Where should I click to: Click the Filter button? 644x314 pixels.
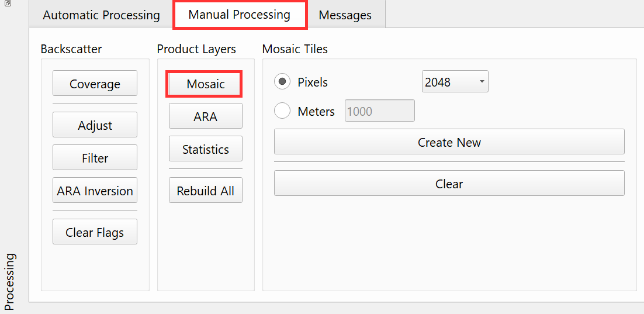point(95,158)
